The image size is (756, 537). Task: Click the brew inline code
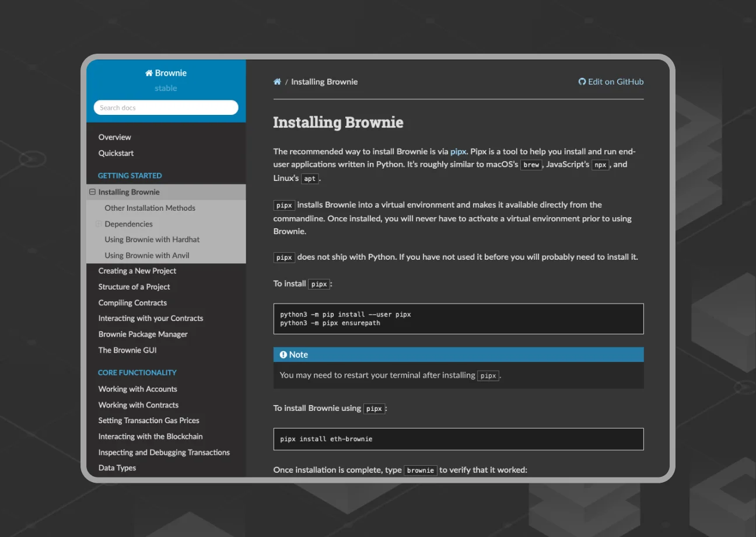531,165
